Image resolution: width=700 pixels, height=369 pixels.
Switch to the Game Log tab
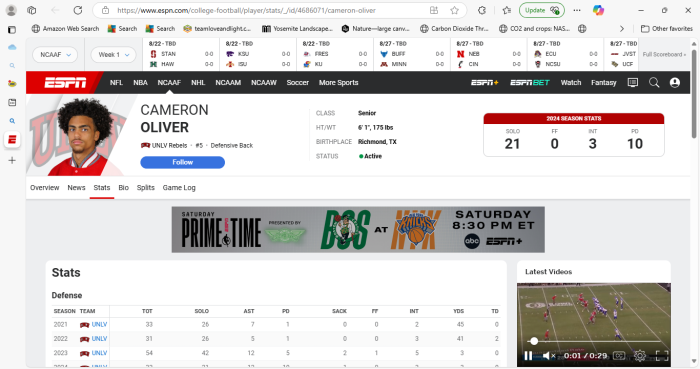[x=179, y=188]
